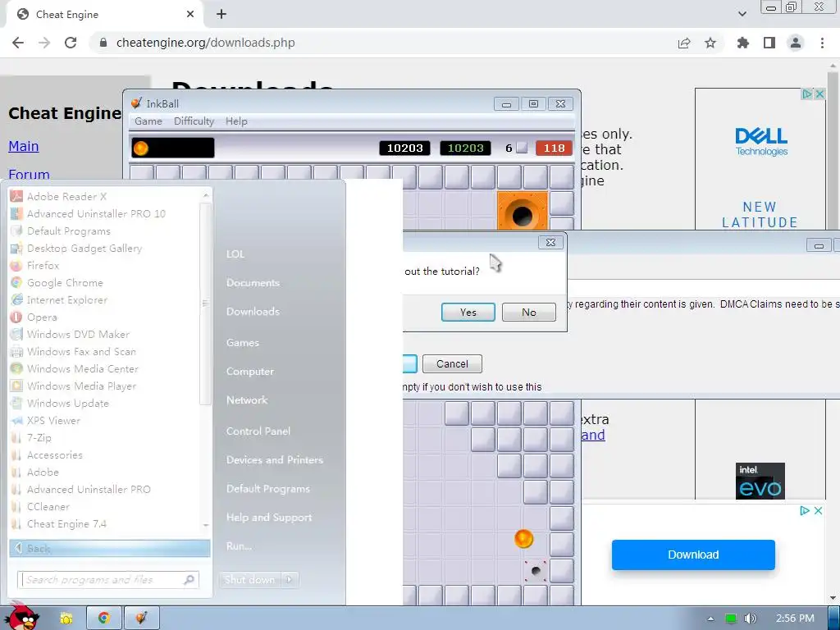Open Chrome tab search dropdown arrow
Viewport: 840px width, 630px height.
(742, 14)
